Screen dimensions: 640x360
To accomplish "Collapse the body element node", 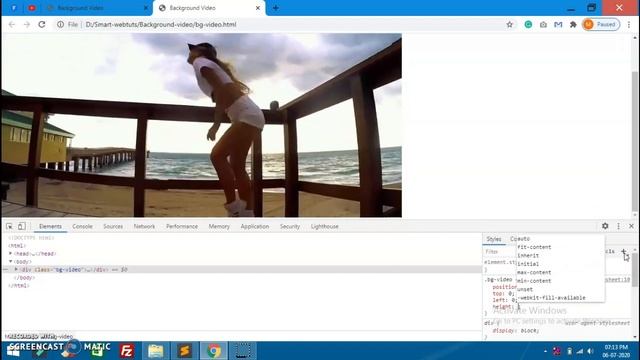I will (x=11, y=261).
